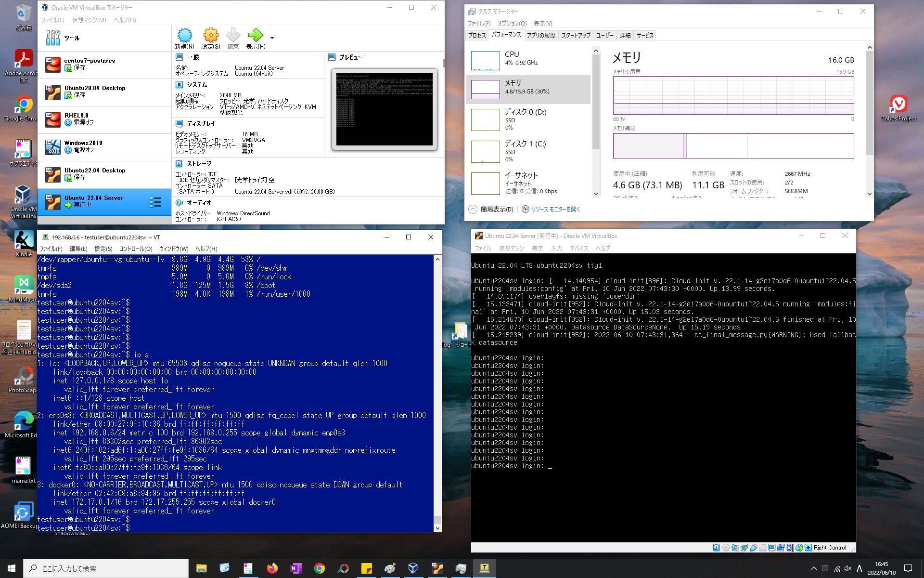Viewport: 924px width, 578px height.
Task: Collapse the Preview (プレビュー) panel header
Action: (351, 57)
